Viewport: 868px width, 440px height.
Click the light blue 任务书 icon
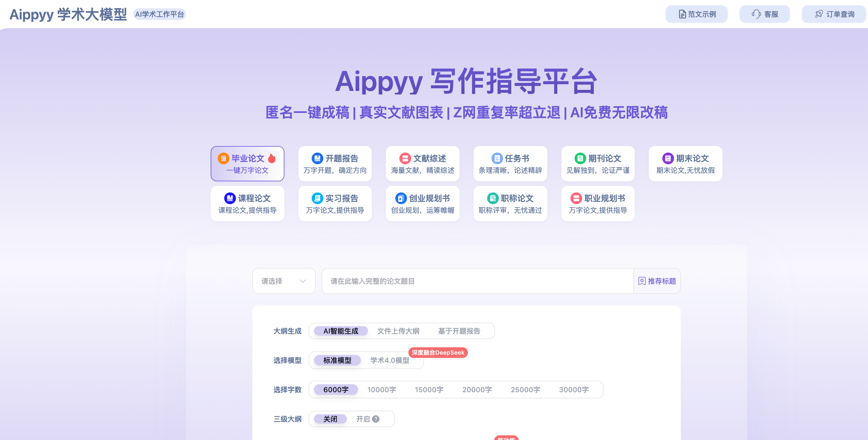pos(497,158)
